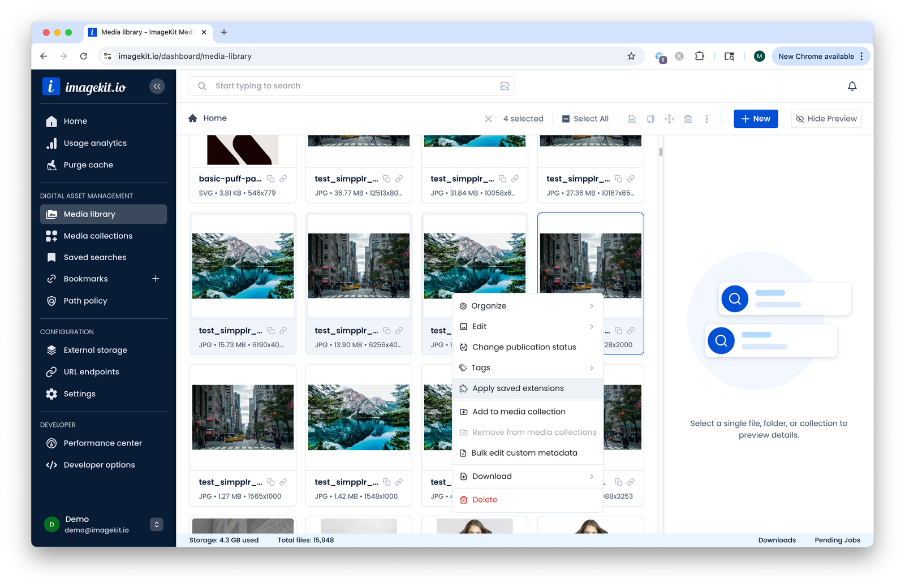Viewport: 905px width, 588px height.
Task: Click the copy icon on the 36.77 MB file card
Action: 387,179
